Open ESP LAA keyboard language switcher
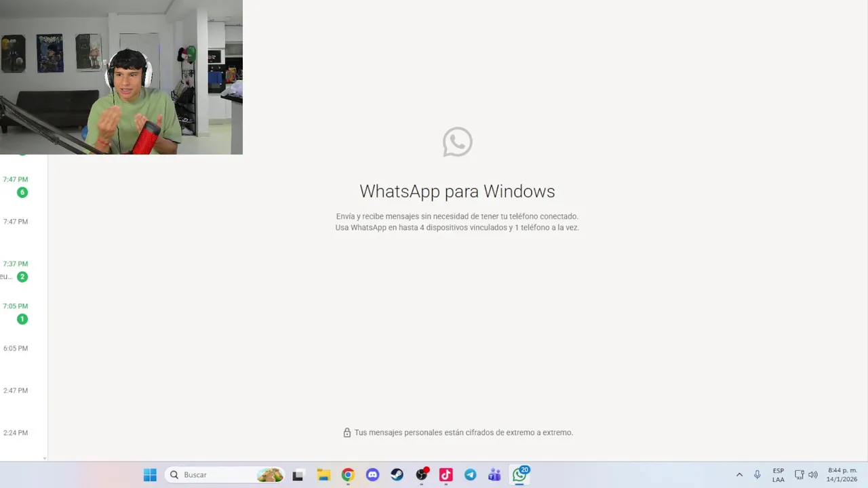Screen dimensions: 868x488 pos(778,475)
